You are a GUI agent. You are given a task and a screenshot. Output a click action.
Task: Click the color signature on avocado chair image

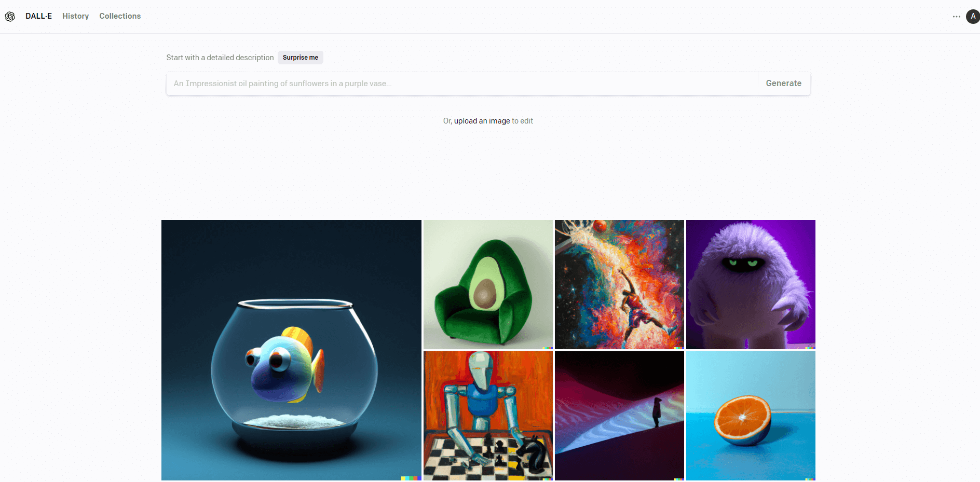548,348
